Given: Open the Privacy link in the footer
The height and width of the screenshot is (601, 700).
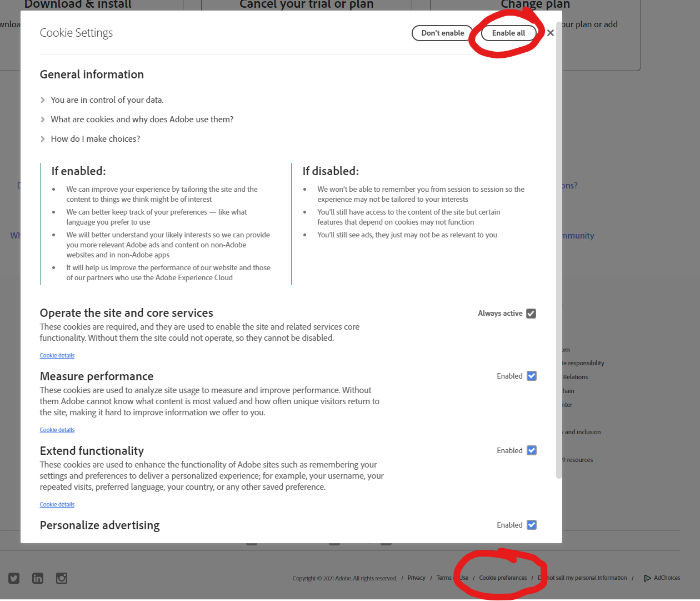Looking at the screenshot, I should (x=416, y=578).
